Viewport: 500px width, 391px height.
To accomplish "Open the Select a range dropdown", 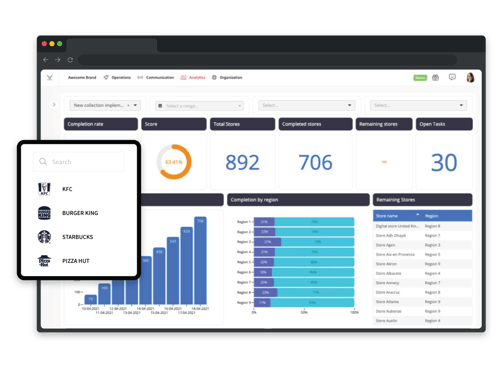I will tap(199, 106).
